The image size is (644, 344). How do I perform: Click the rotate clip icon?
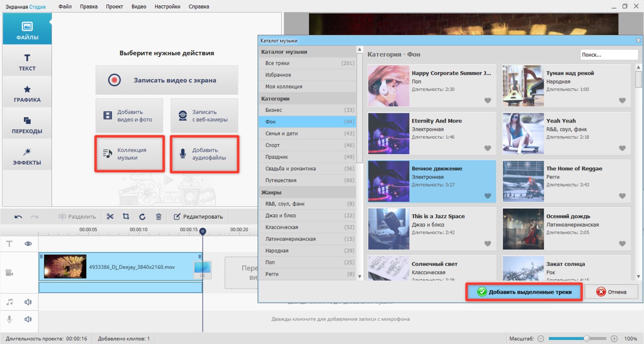click(x=142, y=217)
